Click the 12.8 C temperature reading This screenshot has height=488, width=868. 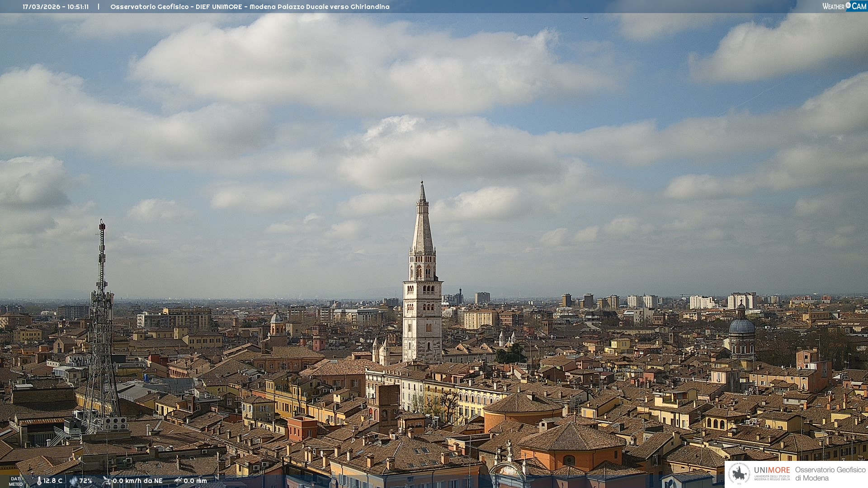[x=53, y=481]
